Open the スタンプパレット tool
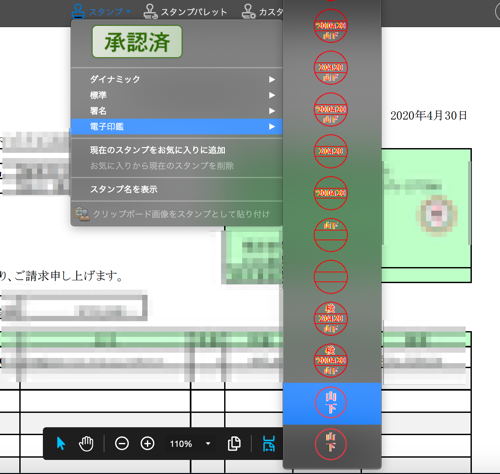 click(x=185, y=12)
